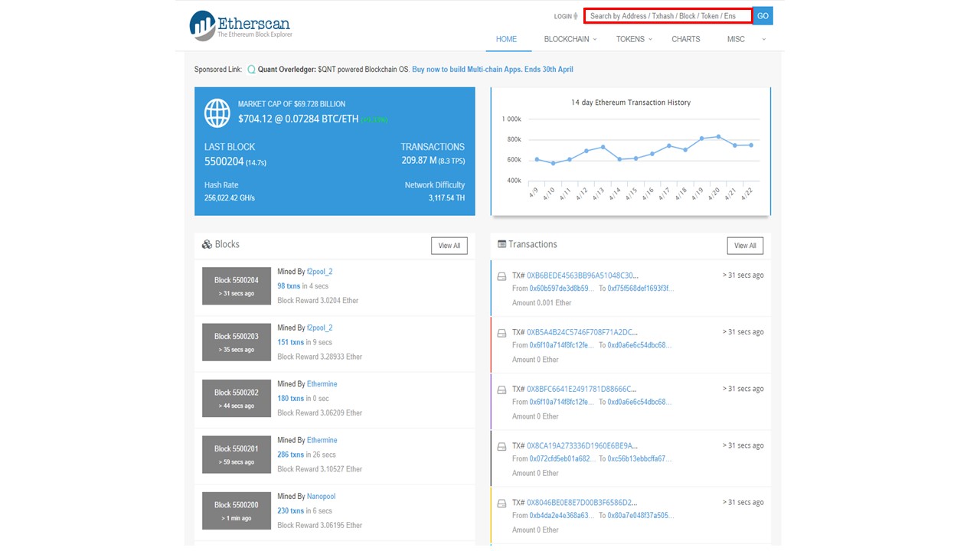Click View All in Blocks section
980x551 pixels.
tap(449, 246)
